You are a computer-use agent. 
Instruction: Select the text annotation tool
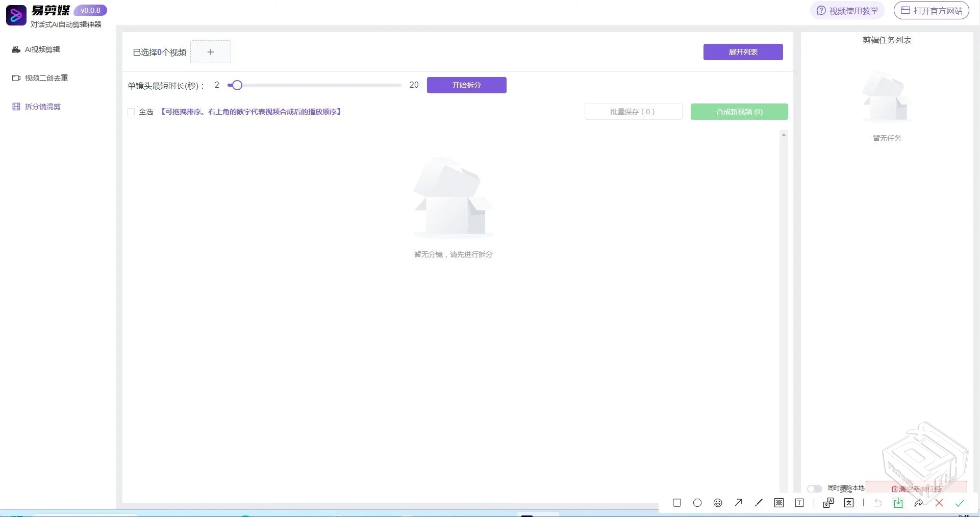coord(799,503)
